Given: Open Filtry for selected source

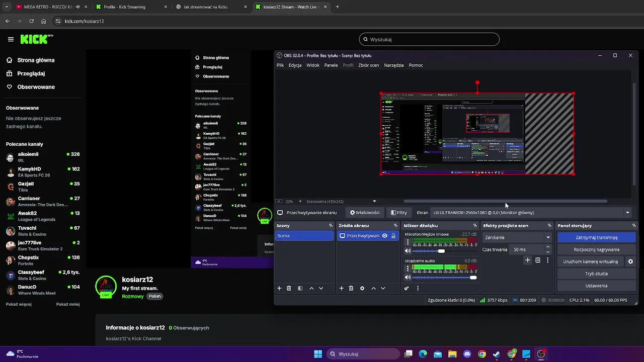Looking at the screenshot, I should pos(399,213).
